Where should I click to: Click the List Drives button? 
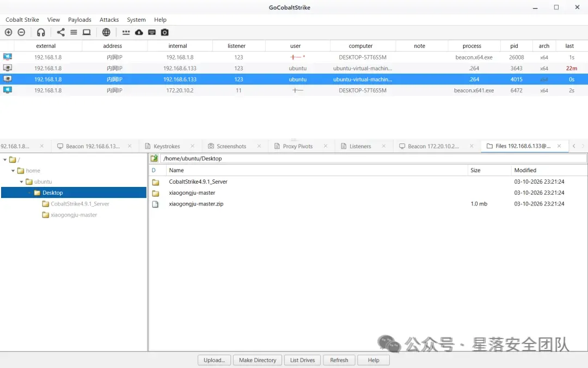[x=302, y=360]
